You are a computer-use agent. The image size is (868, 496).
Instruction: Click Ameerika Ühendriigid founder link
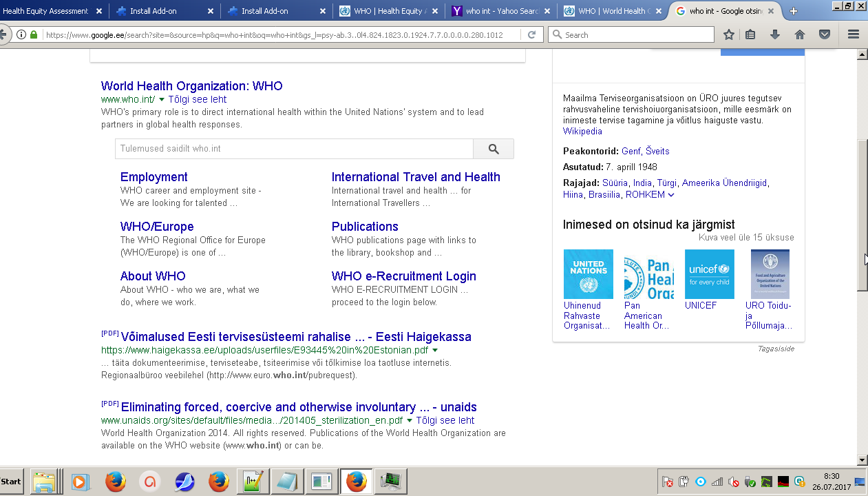pos(724,183)
